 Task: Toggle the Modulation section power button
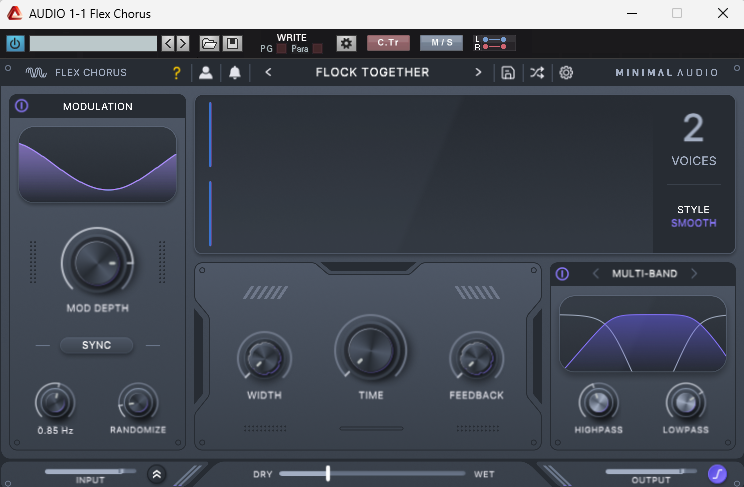point(21,105)
